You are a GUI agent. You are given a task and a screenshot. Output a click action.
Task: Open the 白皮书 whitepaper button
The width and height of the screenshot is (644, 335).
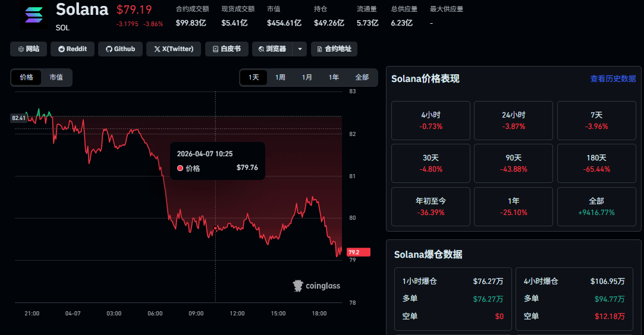(227, 49)
